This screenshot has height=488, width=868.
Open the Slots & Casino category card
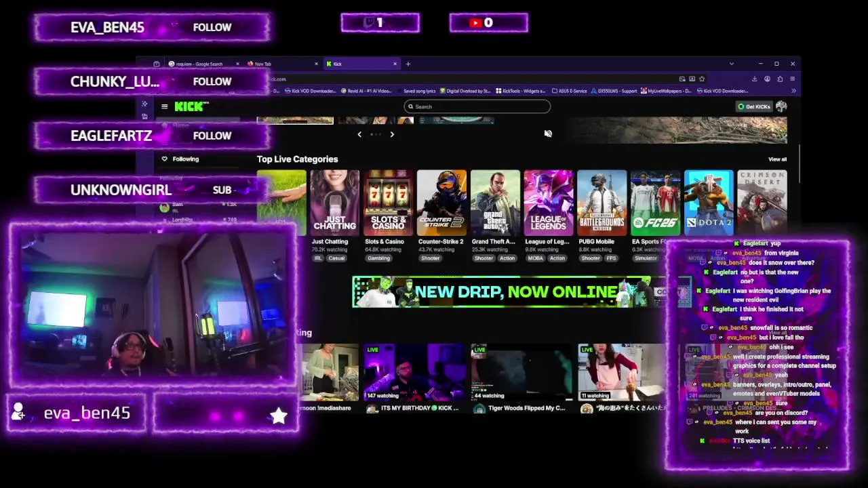click(388, 203)
